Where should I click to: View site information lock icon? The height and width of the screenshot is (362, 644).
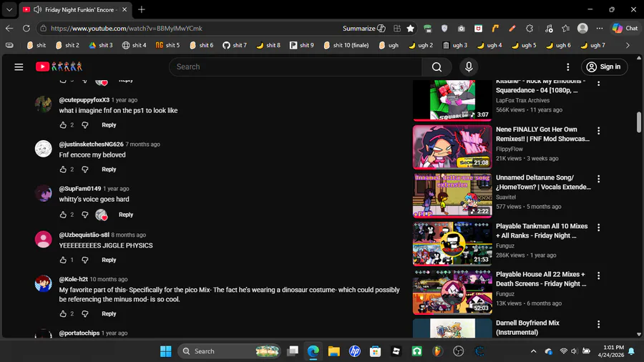tap(43, 29)
